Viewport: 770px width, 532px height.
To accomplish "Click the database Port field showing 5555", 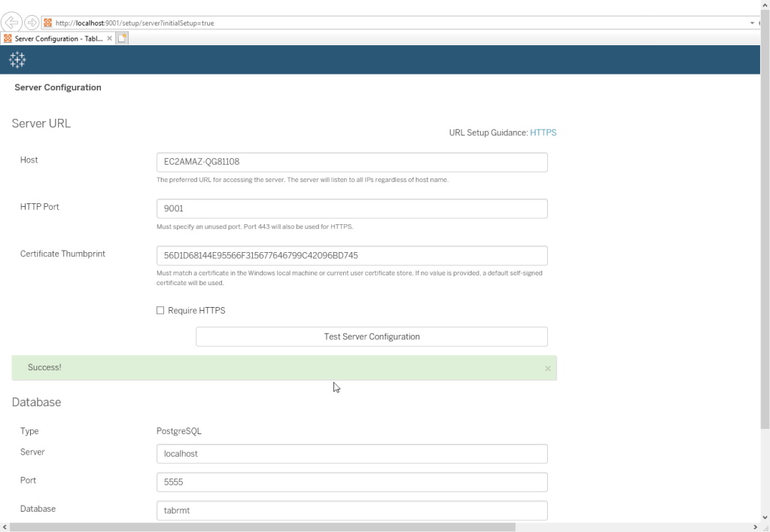I will 351,482.
